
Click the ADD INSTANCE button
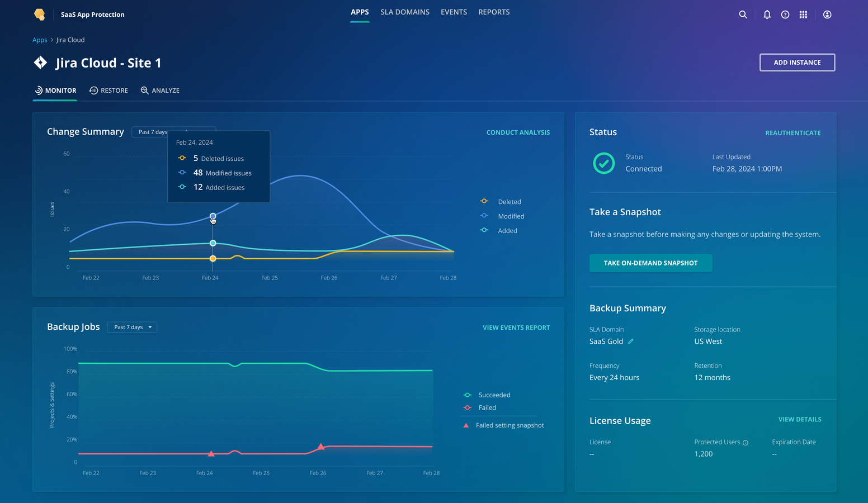coord(797,63)
